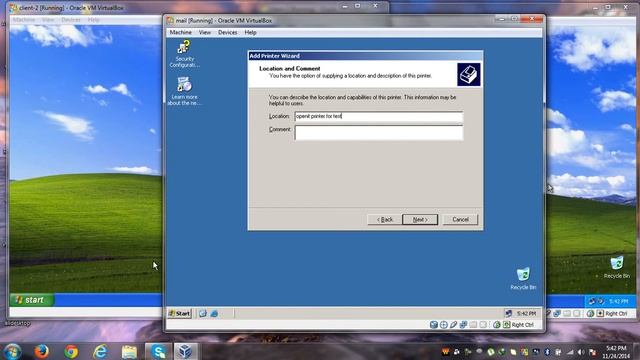Open Internet Explorer from host taskbar

[100, 351]
